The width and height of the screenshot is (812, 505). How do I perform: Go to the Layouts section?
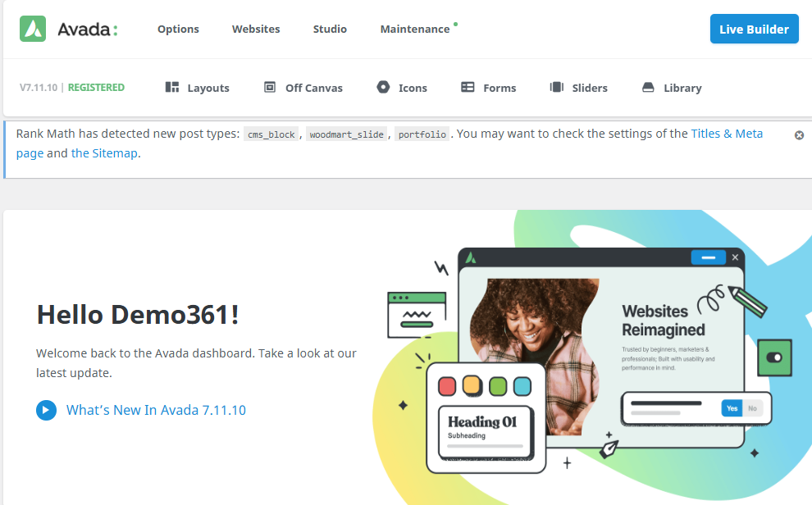[x=208, y=88]
